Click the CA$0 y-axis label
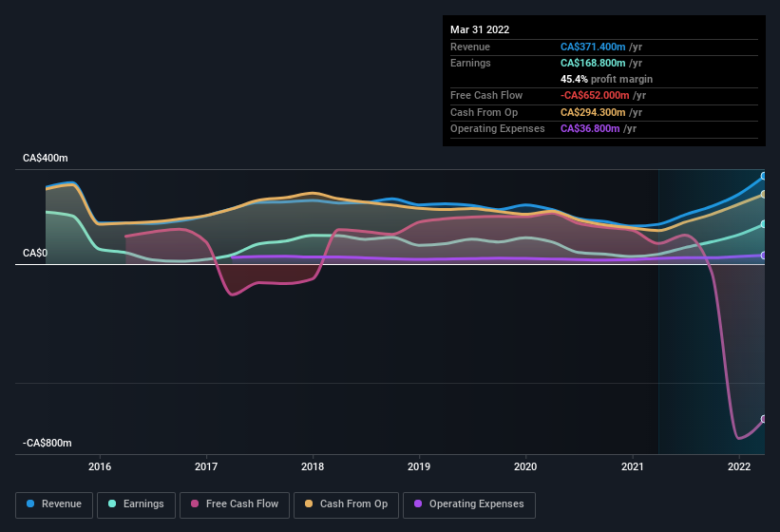The width and height of the screenshot is (780, 532). [x=35, y=253]
